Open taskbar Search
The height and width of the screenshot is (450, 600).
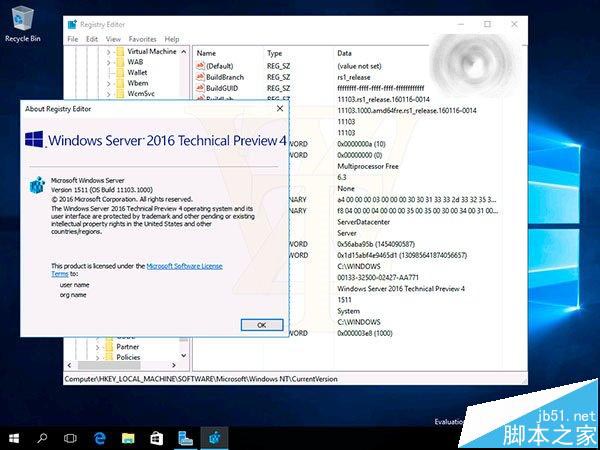[42, 439]
